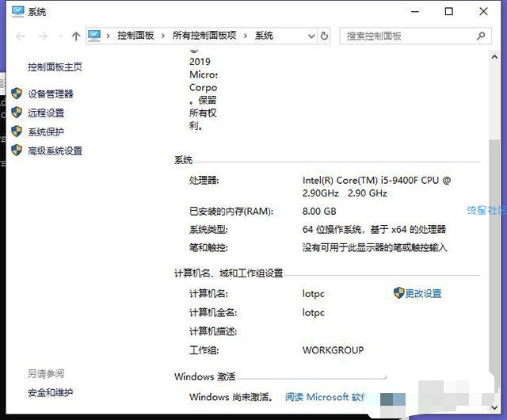The image size is (507, 420).
Task: Click the magnifier search icon
Action: [x=481, y=36]
